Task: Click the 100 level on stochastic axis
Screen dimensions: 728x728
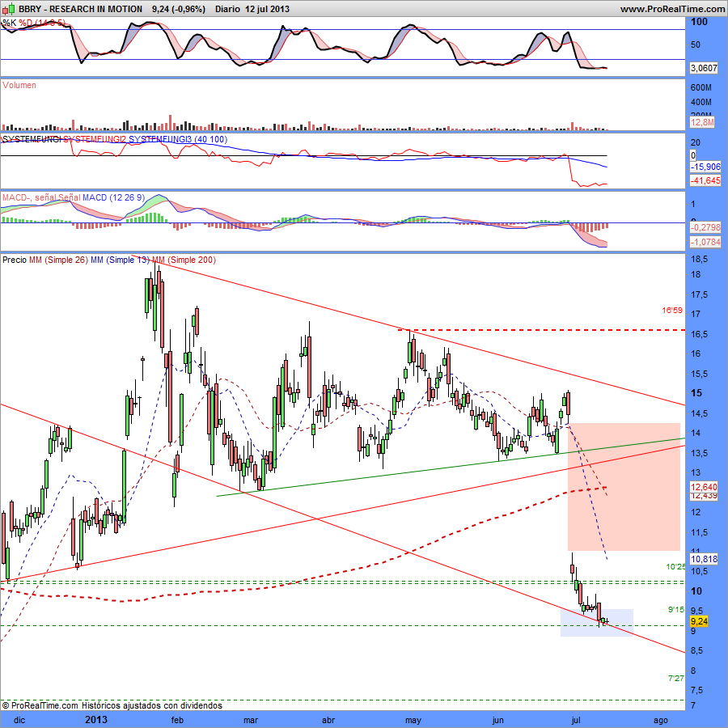Action: pos(699,22)
